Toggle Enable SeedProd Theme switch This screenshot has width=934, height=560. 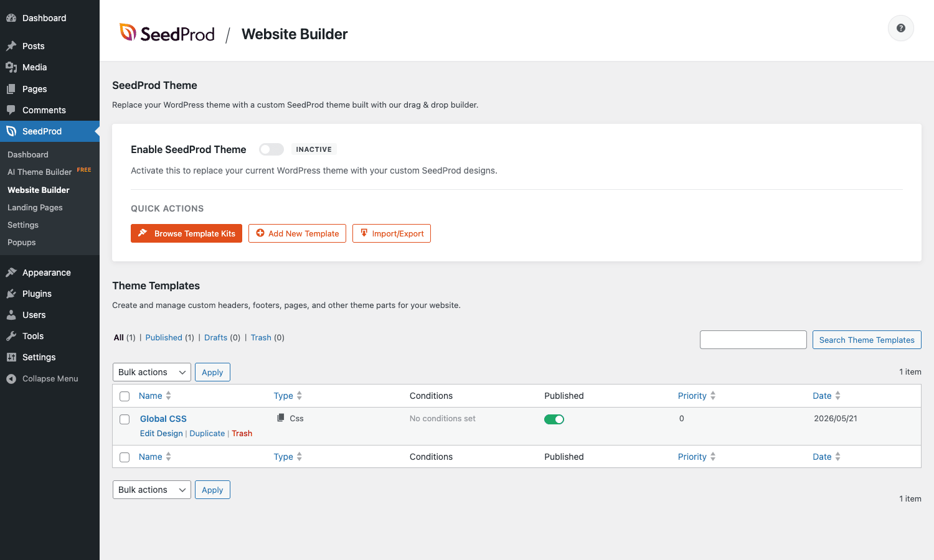(x=271, y=149)
